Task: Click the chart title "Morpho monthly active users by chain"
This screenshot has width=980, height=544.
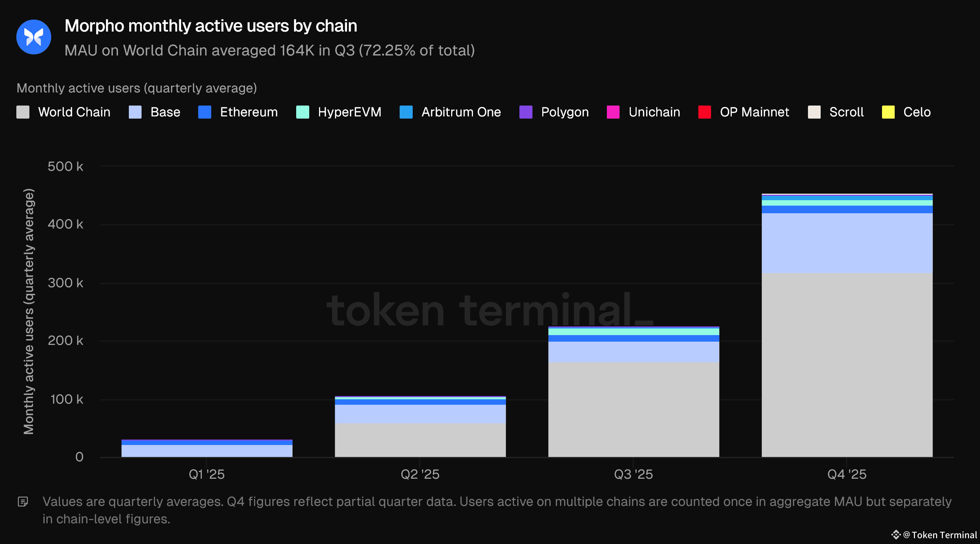Action: click(211, 26)
